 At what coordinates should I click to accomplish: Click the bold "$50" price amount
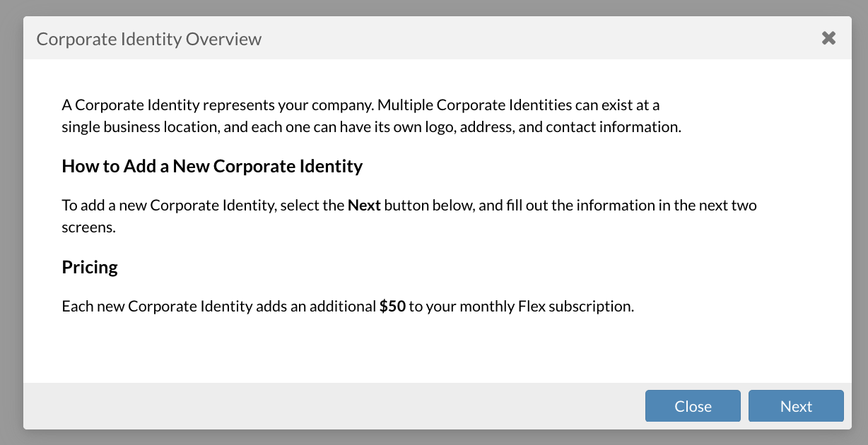[x=392, y=307]
